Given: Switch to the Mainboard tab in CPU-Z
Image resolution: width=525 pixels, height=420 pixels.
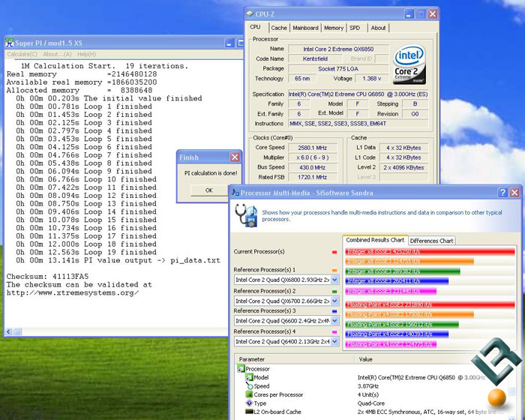Looking at the screenshot, I should pos(305,28).
